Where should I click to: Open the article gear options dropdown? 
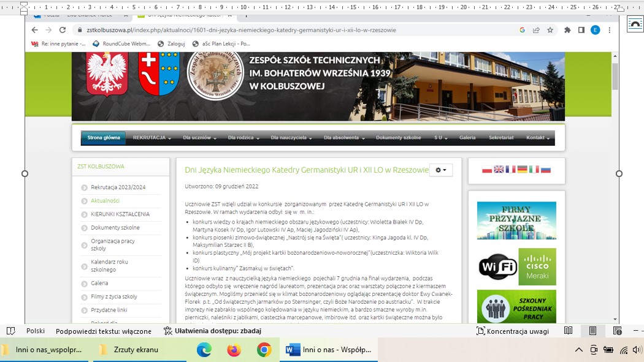pos(440,170)
